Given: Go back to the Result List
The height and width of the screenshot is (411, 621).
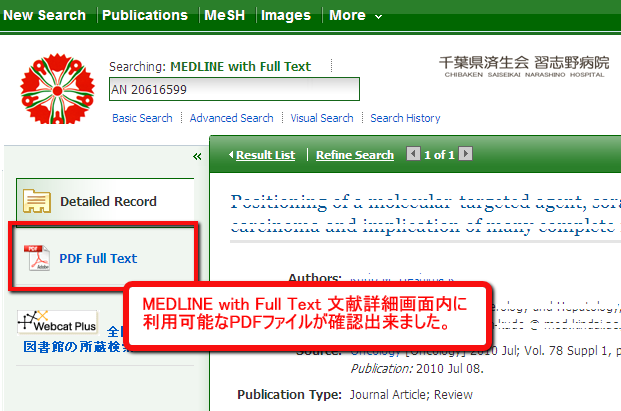Looking at the screenshot, I should [265, 155].
